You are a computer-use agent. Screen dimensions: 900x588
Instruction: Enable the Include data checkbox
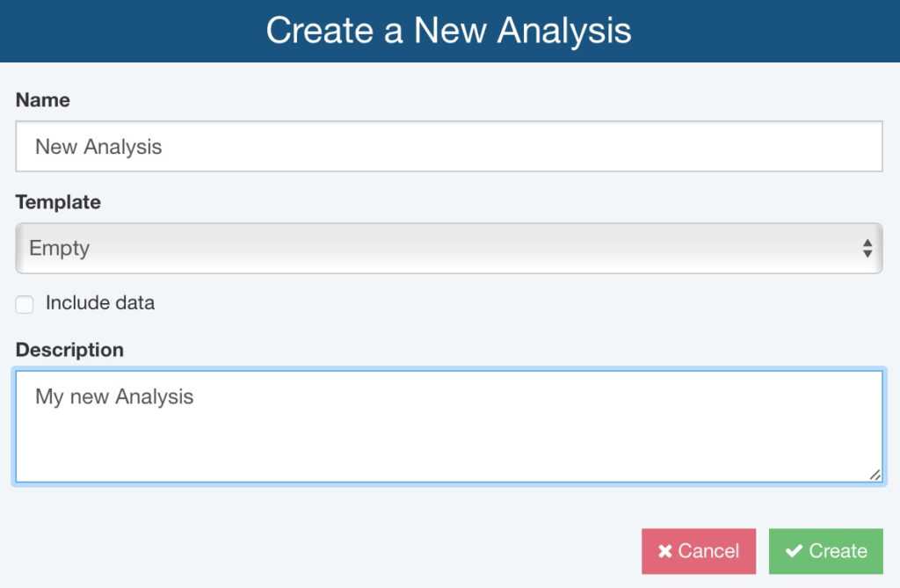24,304
